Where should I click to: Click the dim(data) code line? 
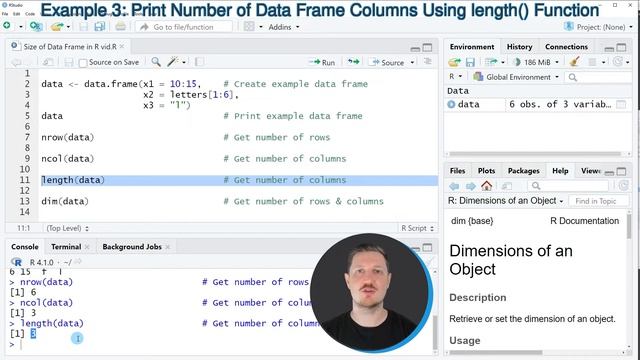[x=65, y=201]
